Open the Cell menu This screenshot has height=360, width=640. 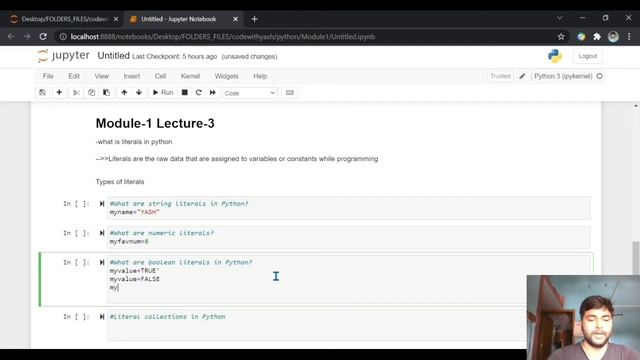click(160, 76)
